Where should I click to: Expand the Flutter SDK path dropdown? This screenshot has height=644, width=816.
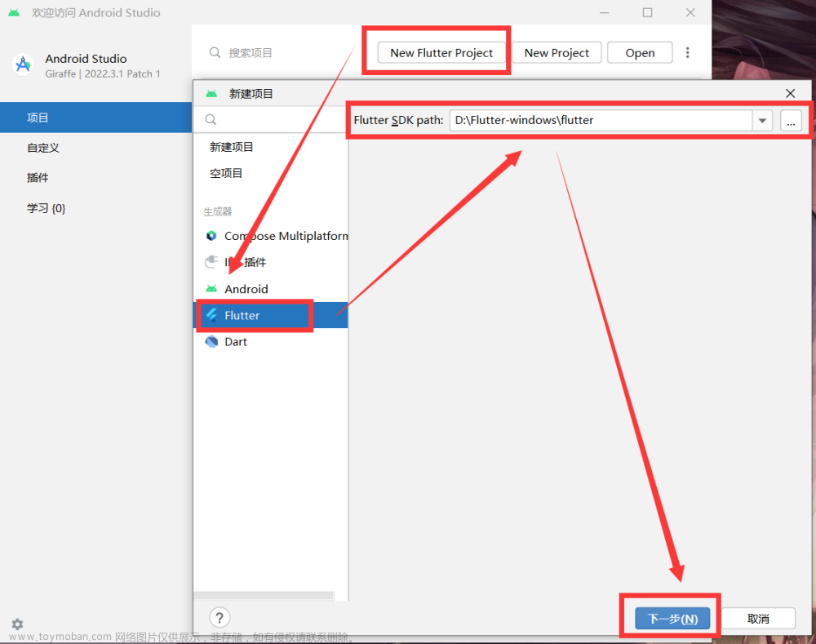(x=762, y=120)
